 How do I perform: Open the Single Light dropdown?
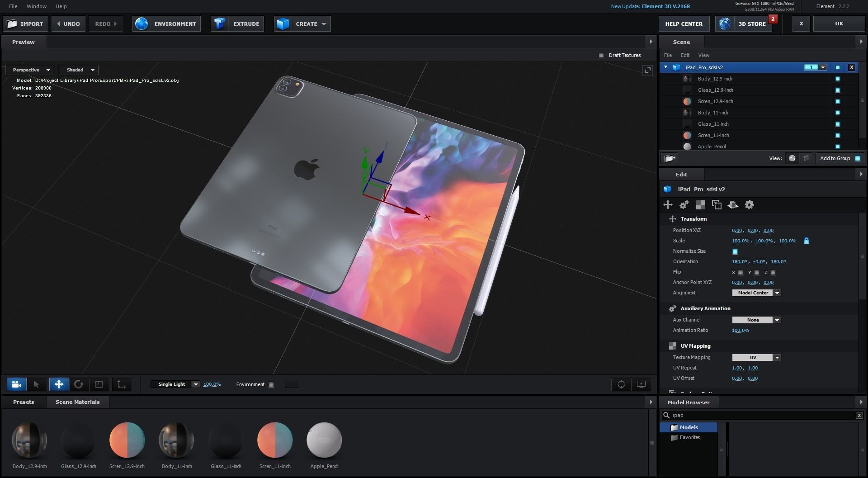[x=175, y=384]
